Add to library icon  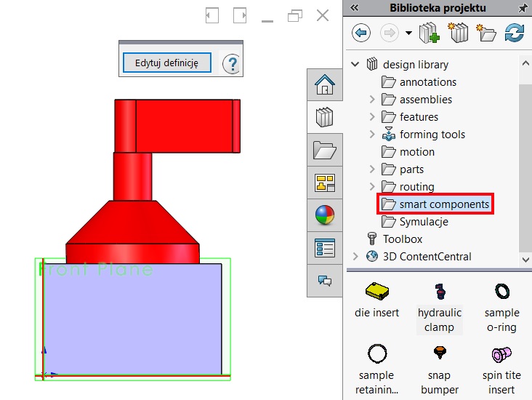click(430, 33)
